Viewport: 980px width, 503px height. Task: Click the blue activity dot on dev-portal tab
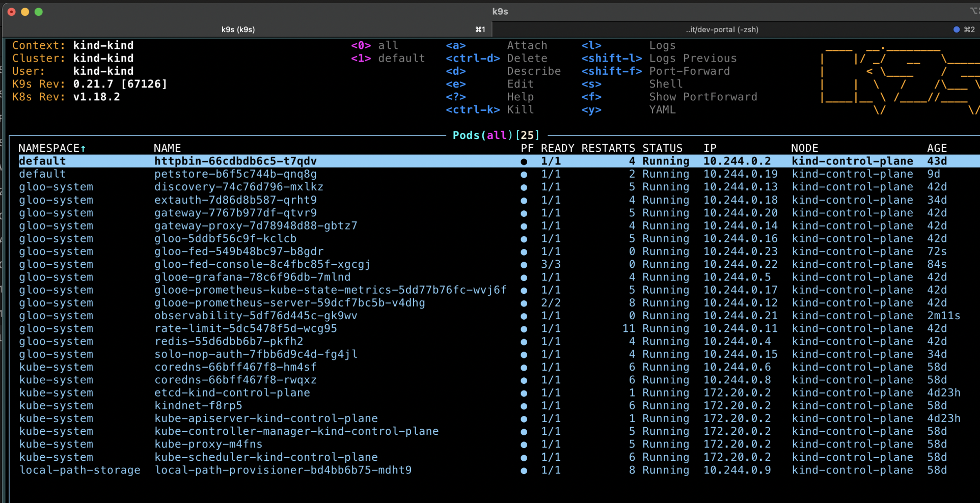pos(956,30)
